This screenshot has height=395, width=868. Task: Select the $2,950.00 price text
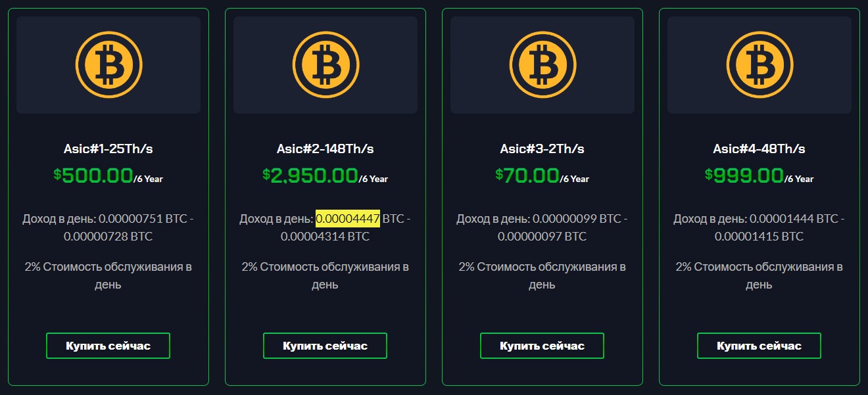click(310, 175)
